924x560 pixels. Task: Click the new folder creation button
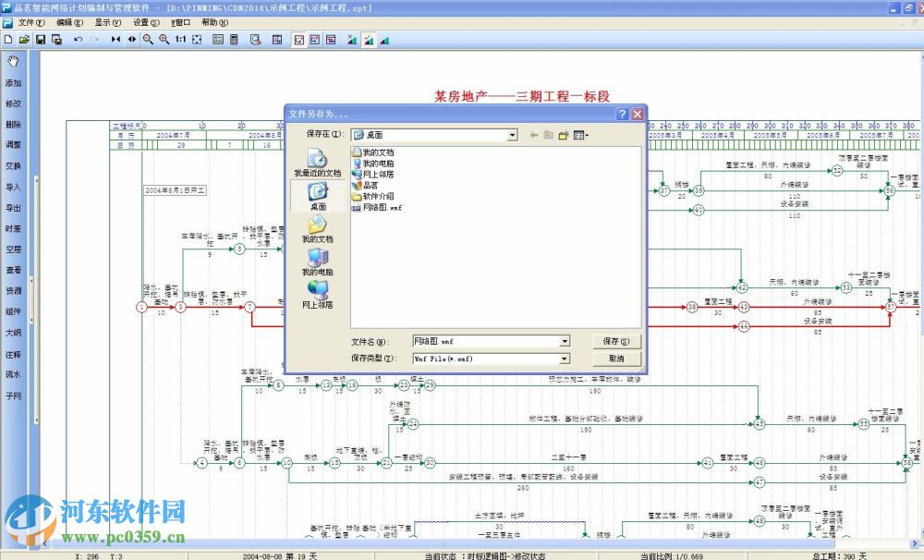click(x=563, y=133)
